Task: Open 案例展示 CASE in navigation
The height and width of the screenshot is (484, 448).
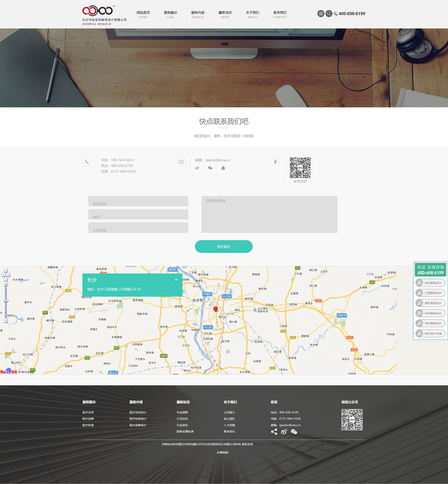Action: tap(171, 14)
